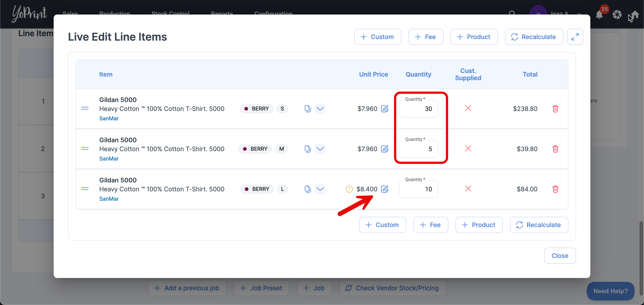Image resolution: width=644 pixels, height=305 pixels.
Task: Focus quantity field showing 5
Action: 419,149
